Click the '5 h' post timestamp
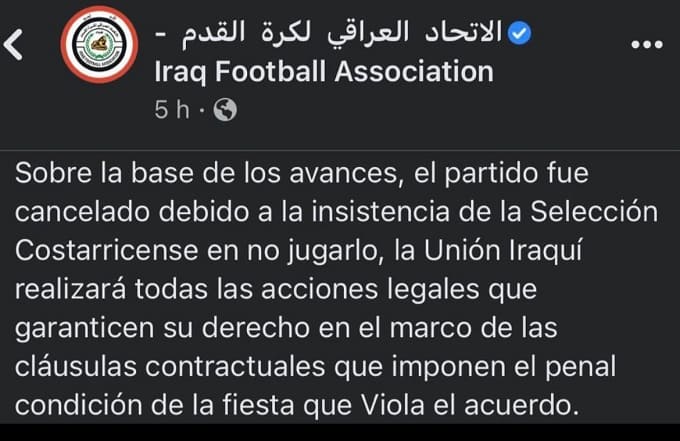 pos(172,110)
